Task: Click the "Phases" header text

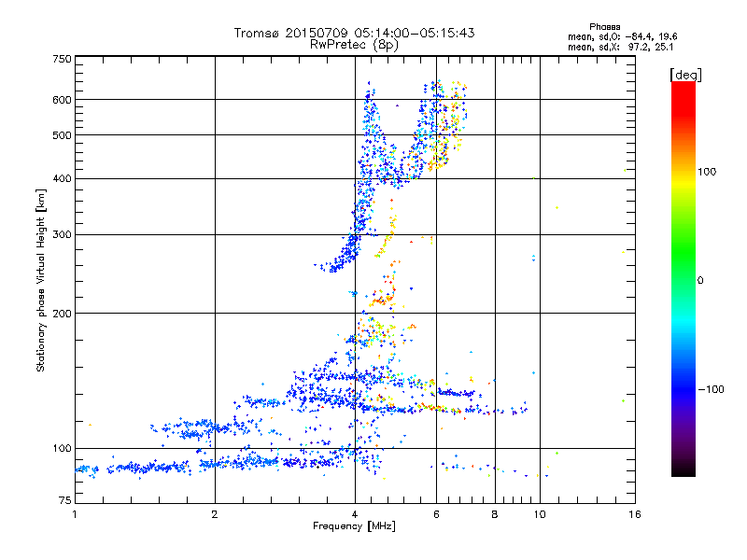Action: coord(604,27)
